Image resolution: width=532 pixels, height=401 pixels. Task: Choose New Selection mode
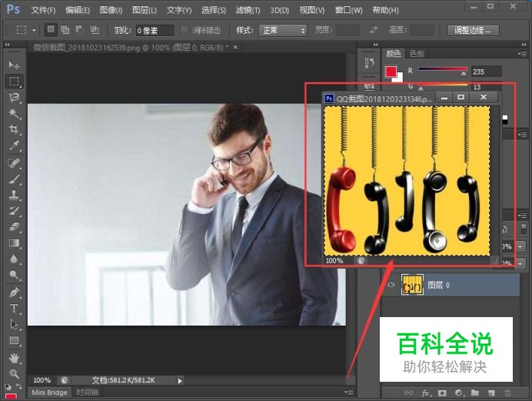click(51, 30)
